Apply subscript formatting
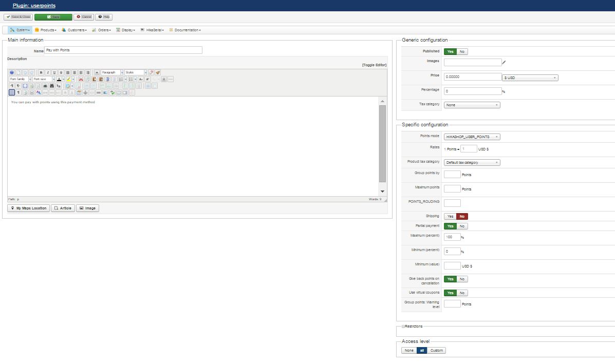The height and width of the screenshot is (364, 615). pyautogui.click(x=141, y=79)
